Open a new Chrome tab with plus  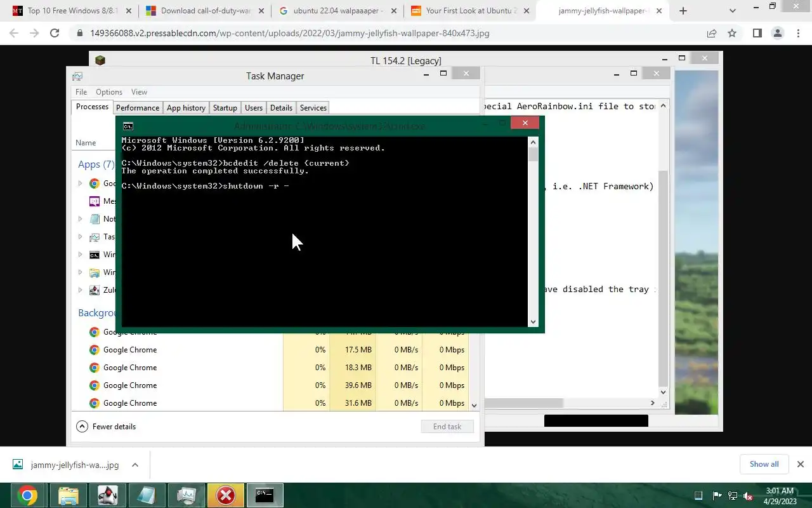pyautogui.click(x=683, y=11)
